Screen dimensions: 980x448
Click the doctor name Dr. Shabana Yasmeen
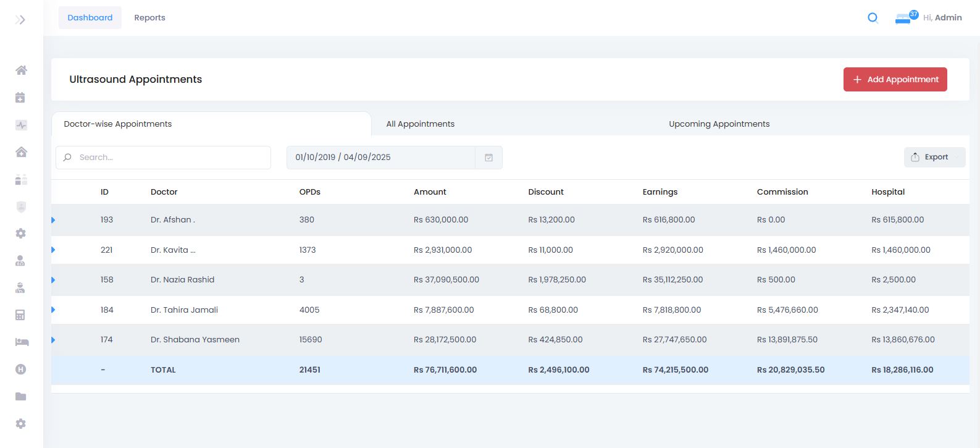pyautogui.click(x=195, y=339)
